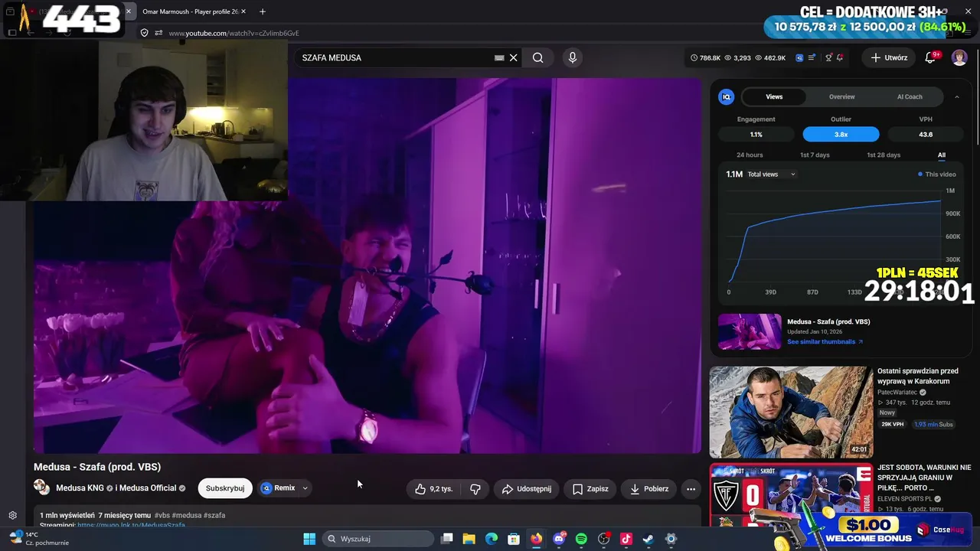This screenshot has height=551, width=980.
Task: Switch to the AI Coach tab
Action: [910, 96]
